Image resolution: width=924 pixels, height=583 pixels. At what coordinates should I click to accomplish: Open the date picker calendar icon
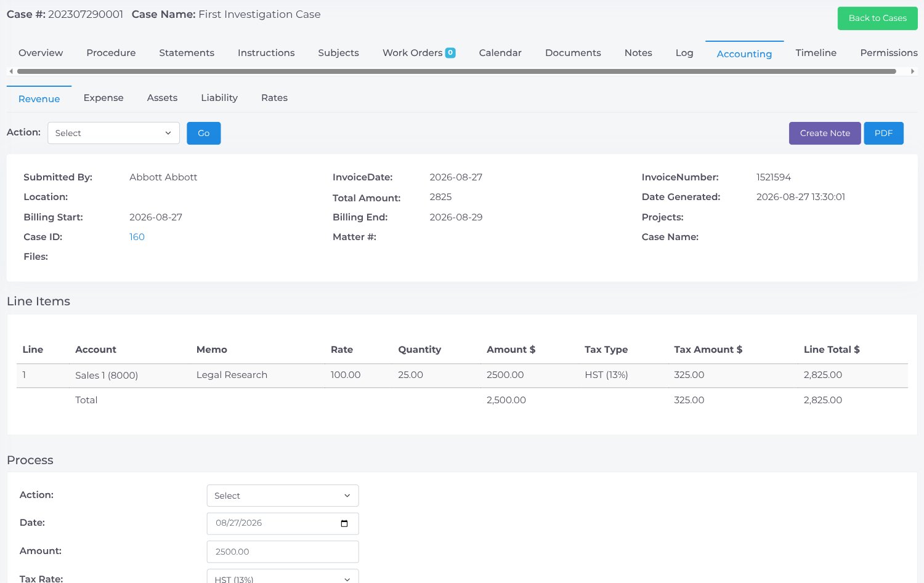point(344,523)
